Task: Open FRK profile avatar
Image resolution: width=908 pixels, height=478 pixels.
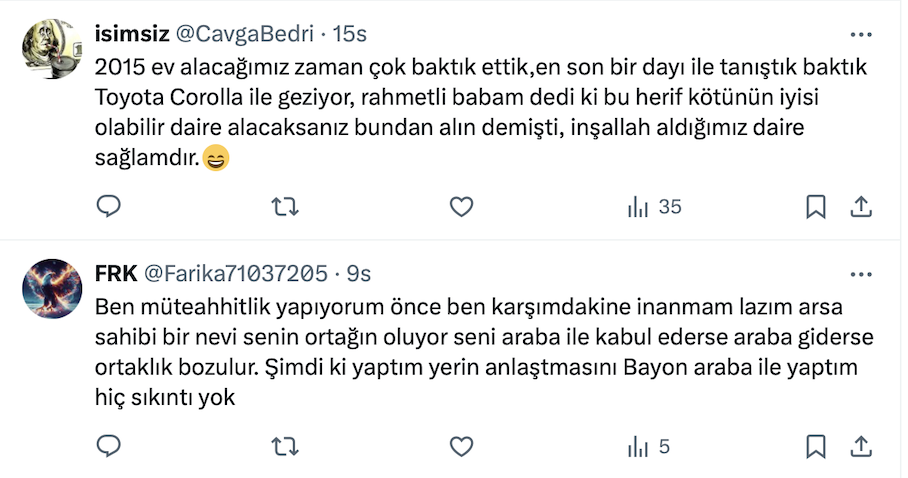Action: point(52,288)
